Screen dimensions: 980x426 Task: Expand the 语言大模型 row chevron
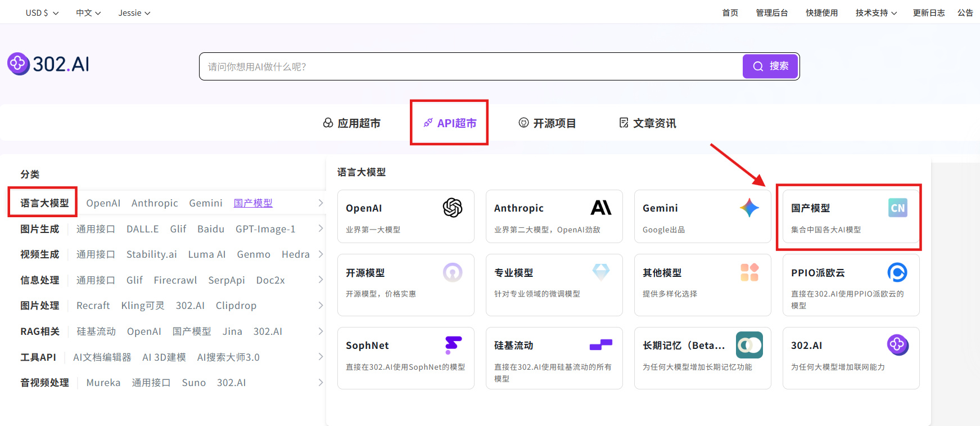pos(320,203)
